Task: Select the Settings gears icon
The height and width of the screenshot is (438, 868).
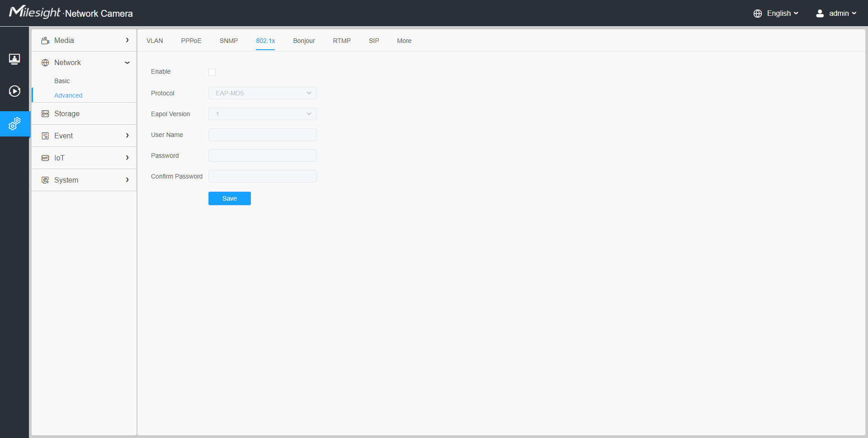Action: tap(14, 123)
